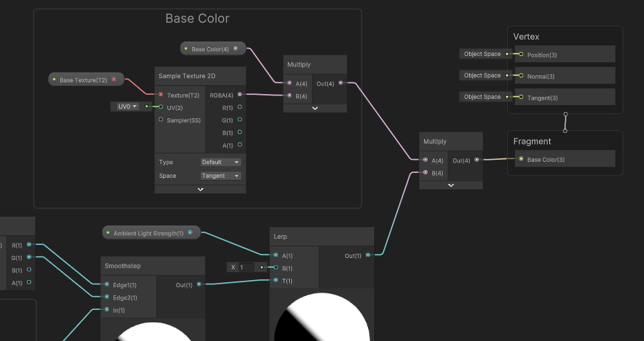644x341 pixels.
Task: Click the RGBA(4) output port on Sample Texture 2D
Action: tap(240, 95)
